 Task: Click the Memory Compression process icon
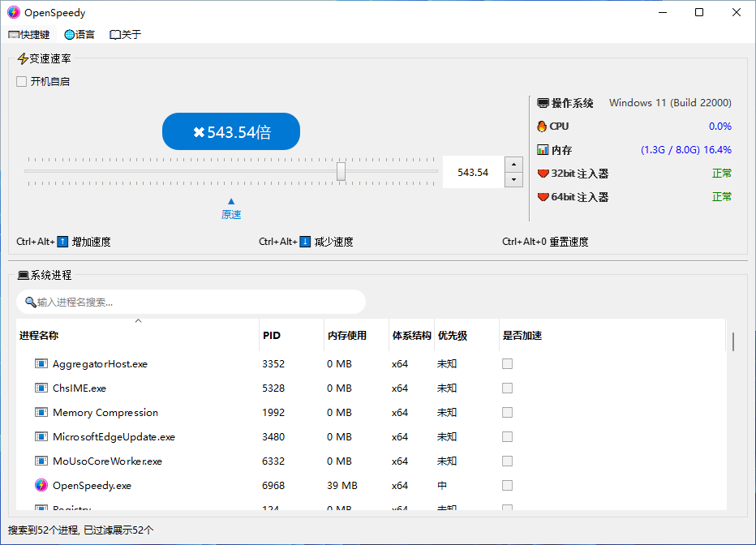coord(41,413)
